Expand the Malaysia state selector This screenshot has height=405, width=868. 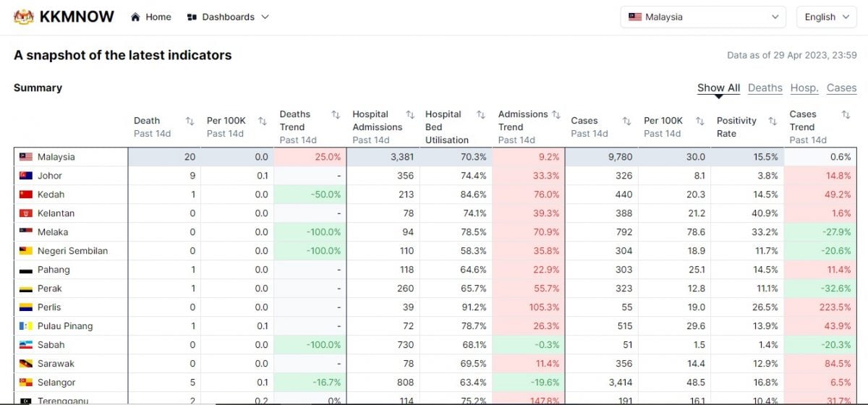coord(702,17)
